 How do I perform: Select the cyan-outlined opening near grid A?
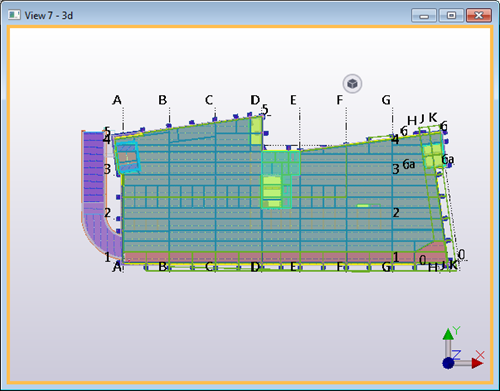[x=127, y=157]
